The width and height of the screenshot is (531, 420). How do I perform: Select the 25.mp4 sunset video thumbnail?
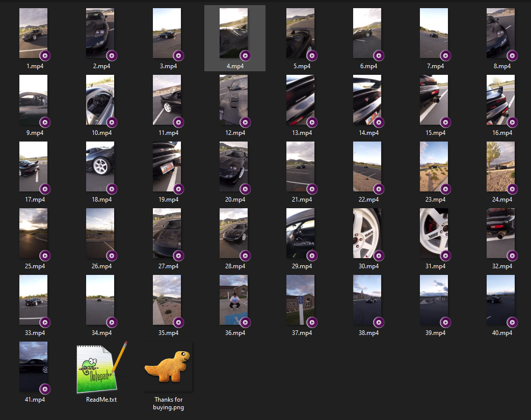click(x=33, y=233)
